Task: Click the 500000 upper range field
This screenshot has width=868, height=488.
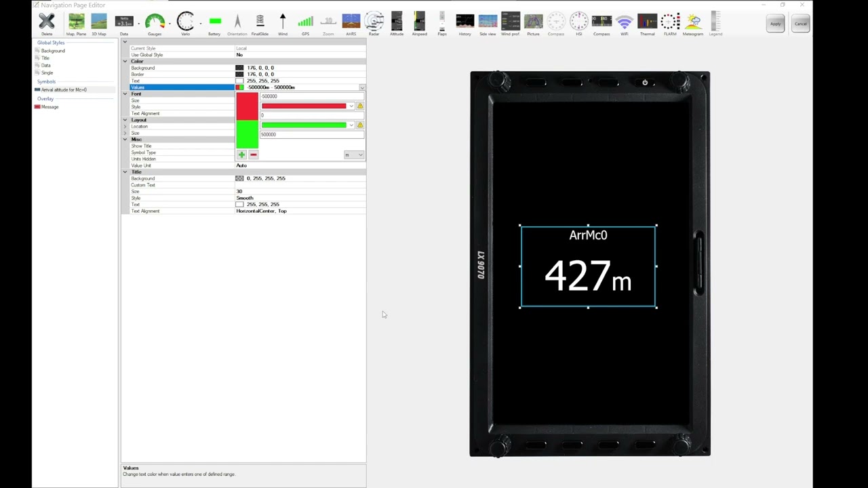Action: [312, 134]
